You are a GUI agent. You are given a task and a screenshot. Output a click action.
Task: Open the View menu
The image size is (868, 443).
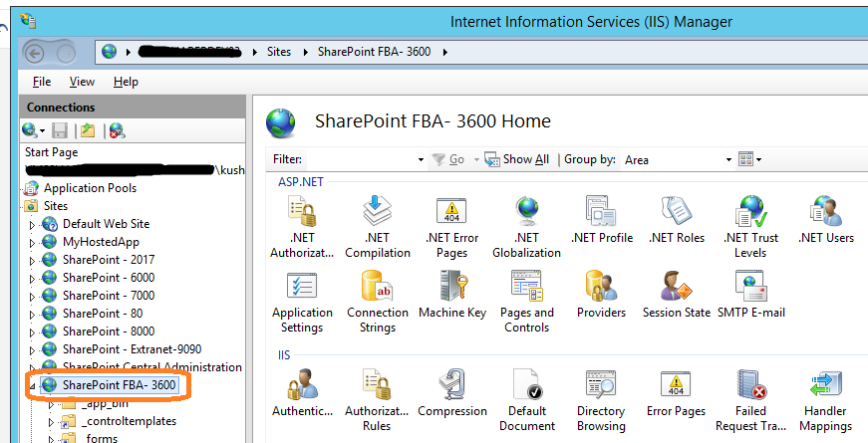pyautogui.click(x=82, y=82)
